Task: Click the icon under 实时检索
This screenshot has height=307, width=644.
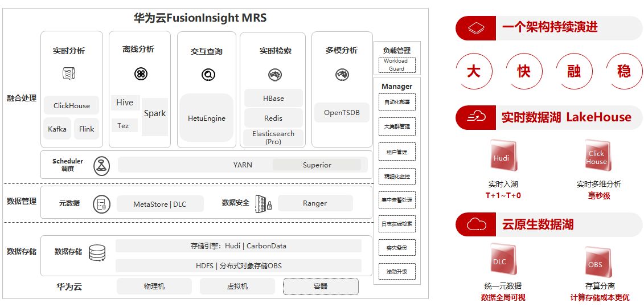Action: (275, 75)
